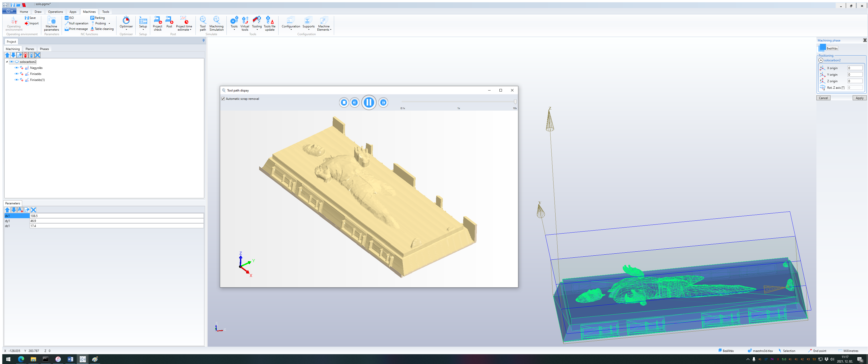Step the tool path simulation forward
The height and width of the screenshot is (364, 868).
click(x=383, y=102)
